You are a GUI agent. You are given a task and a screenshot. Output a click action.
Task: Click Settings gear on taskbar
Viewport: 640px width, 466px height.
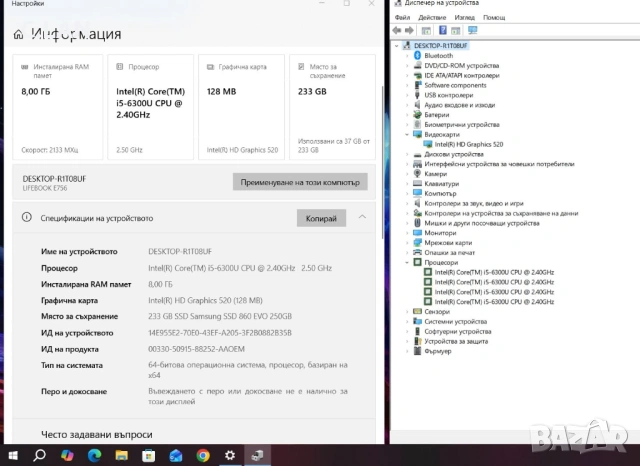[x=230, y=455]
